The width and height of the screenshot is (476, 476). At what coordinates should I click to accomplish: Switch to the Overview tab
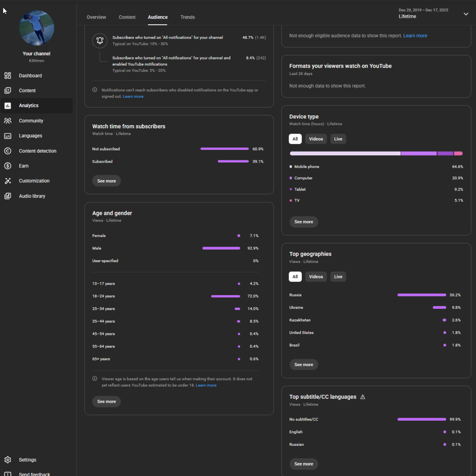[x=96, y=17]
